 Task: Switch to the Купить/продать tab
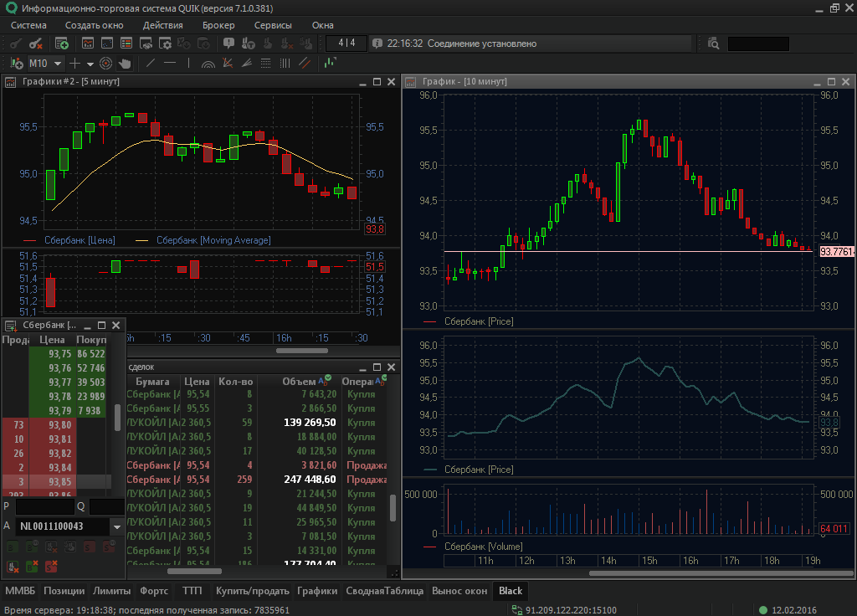pos(252,591)
